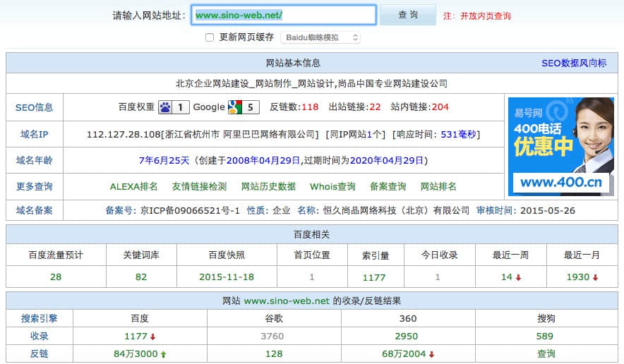Click the Google 反链 value 128

pyautogui.click(x=274, y=353)
